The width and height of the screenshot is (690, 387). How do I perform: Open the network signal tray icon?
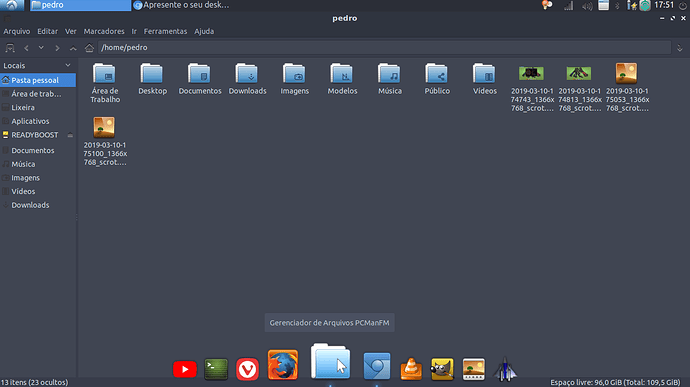569,6
